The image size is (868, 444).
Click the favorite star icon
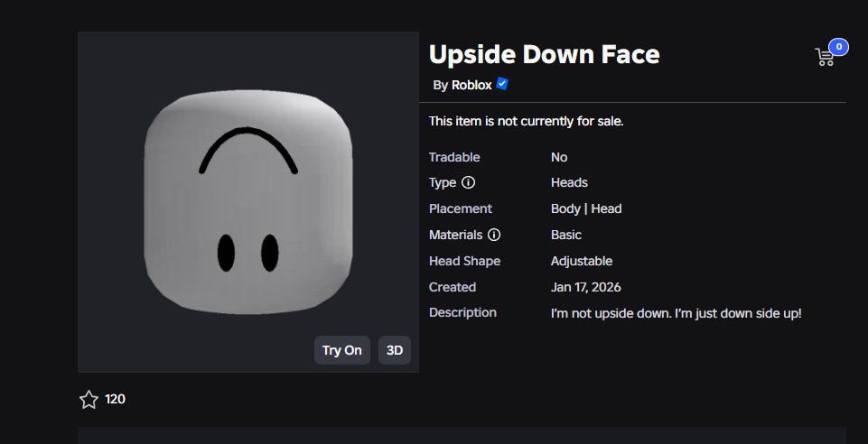click(x=89, y=399)
